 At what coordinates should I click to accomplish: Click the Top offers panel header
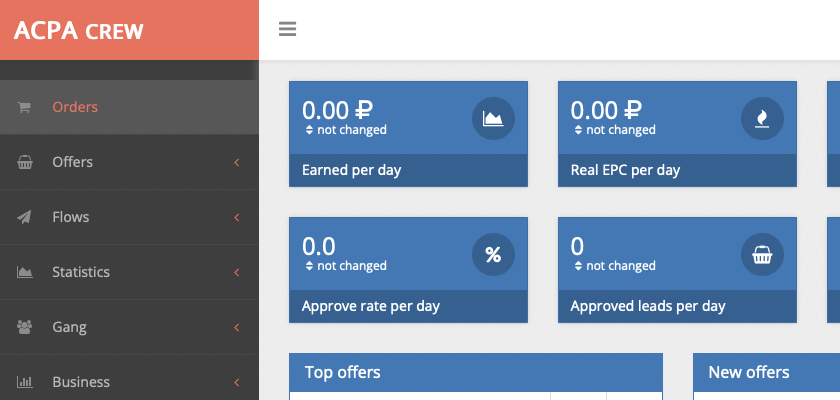(475, 372)
